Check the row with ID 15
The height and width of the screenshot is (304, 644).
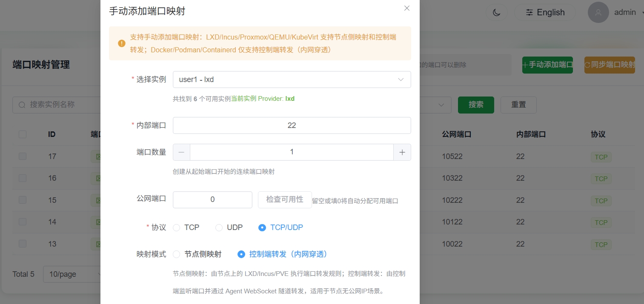click(23, 199)
